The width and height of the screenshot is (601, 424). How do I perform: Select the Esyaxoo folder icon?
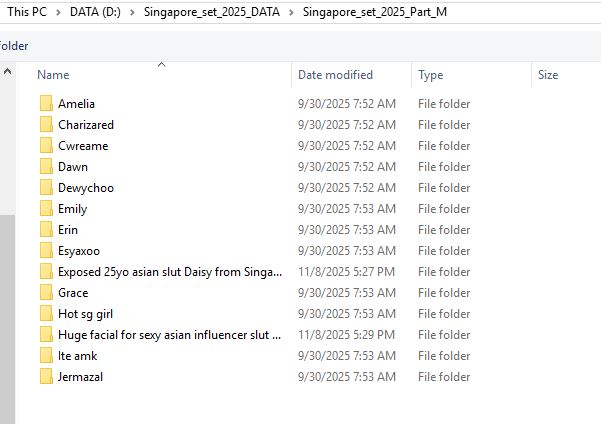46,251
